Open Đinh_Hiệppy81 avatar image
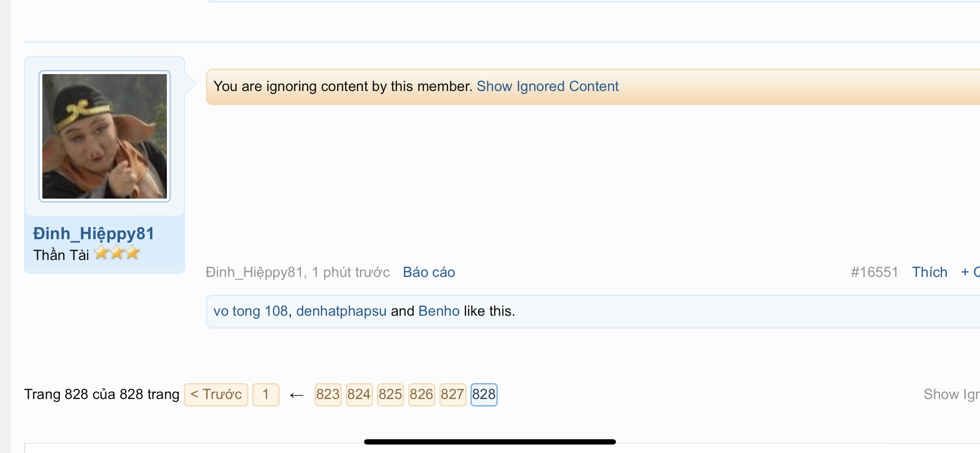The width and height of the screenshot is (980, 453). click(105, 136)
